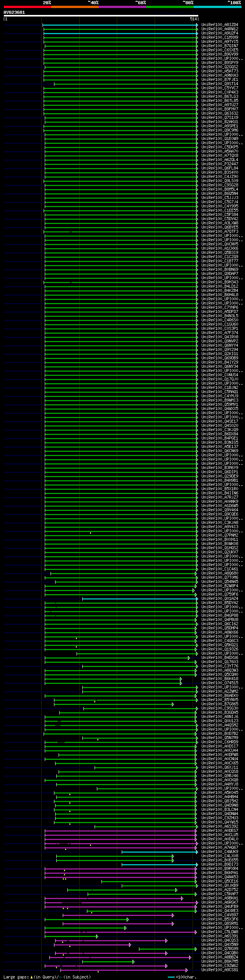Click the UniRef100_B7QIN7 label
The image size is (245, 980).
[x=220, y=46]
